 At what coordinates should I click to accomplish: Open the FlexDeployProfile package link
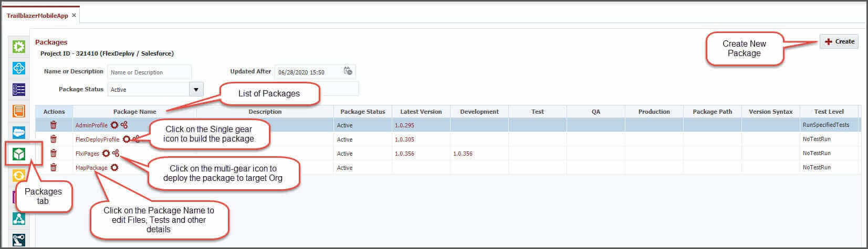coord(97,139)
